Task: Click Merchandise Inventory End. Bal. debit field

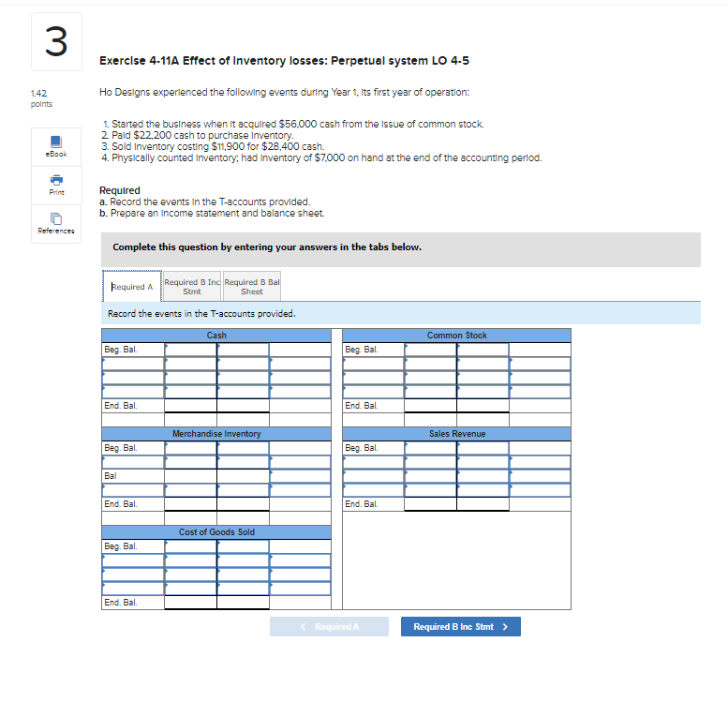Action: [190, 504]
